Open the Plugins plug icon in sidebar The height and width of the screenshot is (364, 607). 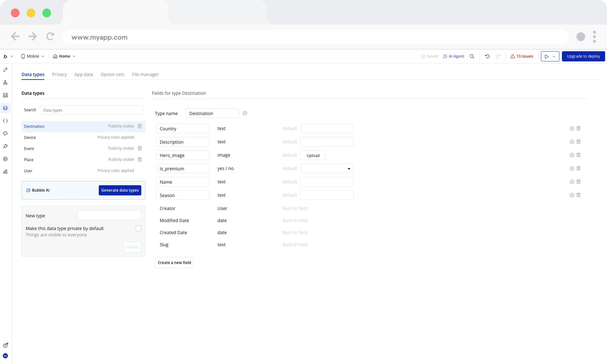(x=5, y=146)
